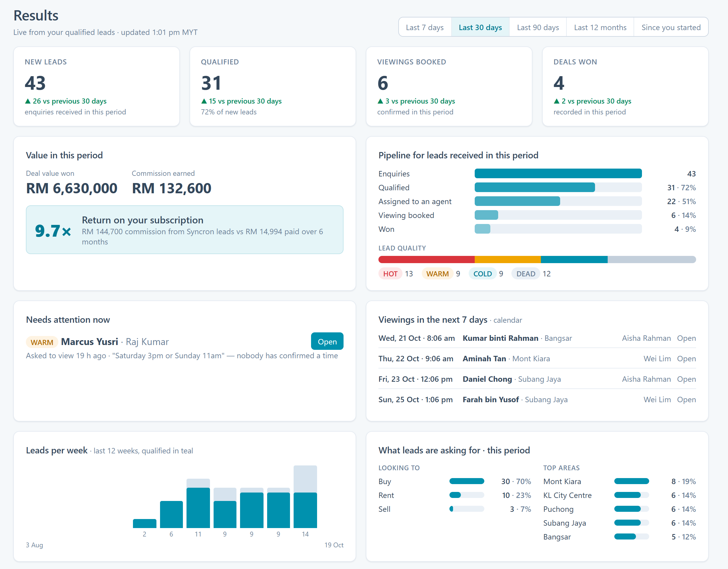Click the HOT lead quality badge

tap(390, 274)
